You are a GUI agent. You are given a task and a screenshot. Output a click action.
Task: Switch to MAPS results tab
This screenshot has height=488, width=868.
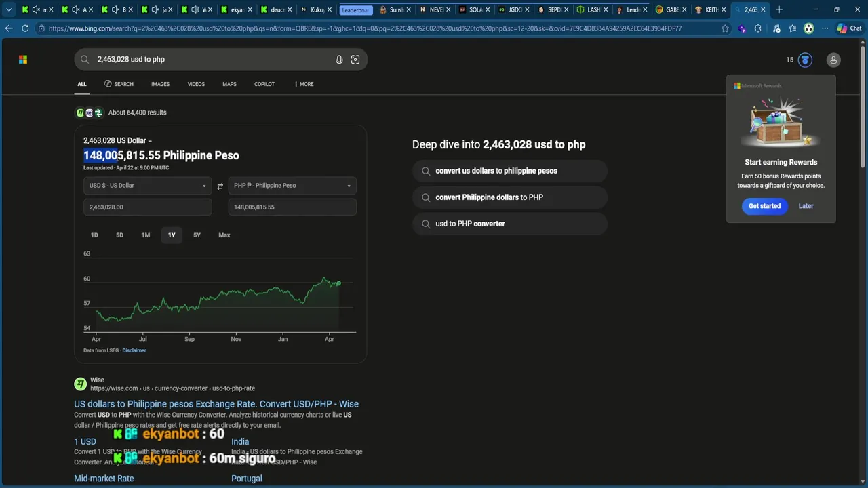(229, 84)
